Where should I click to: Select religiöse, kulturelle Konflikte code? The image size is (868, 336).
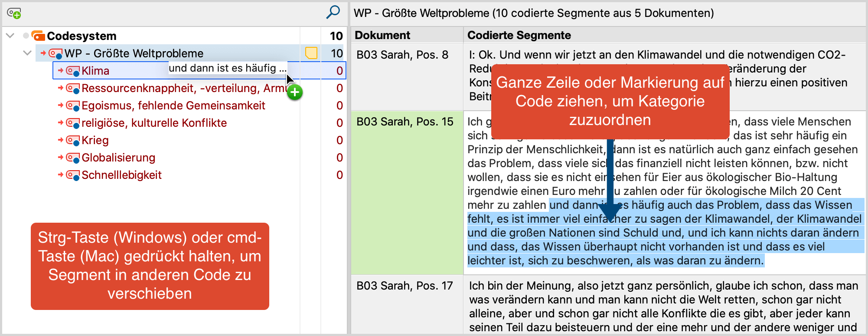pyautogui.click(x=154, y=123)
